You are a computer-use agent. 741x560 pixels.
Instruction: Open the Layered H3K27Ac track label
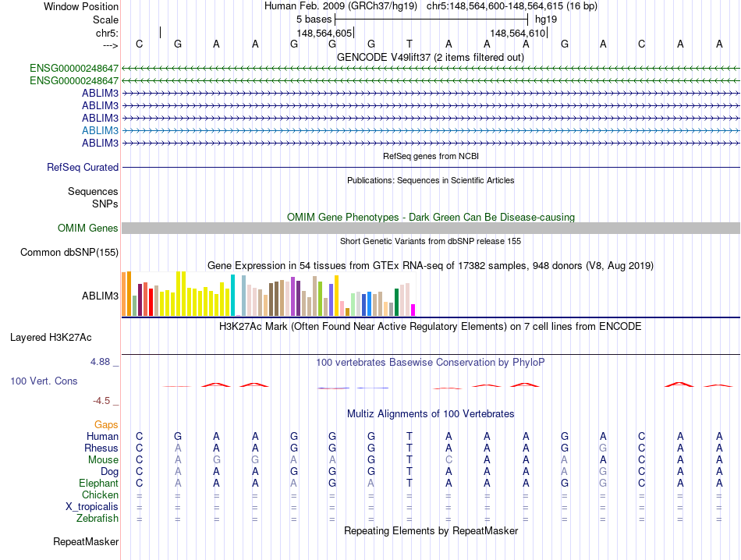(x=51, y=338)
